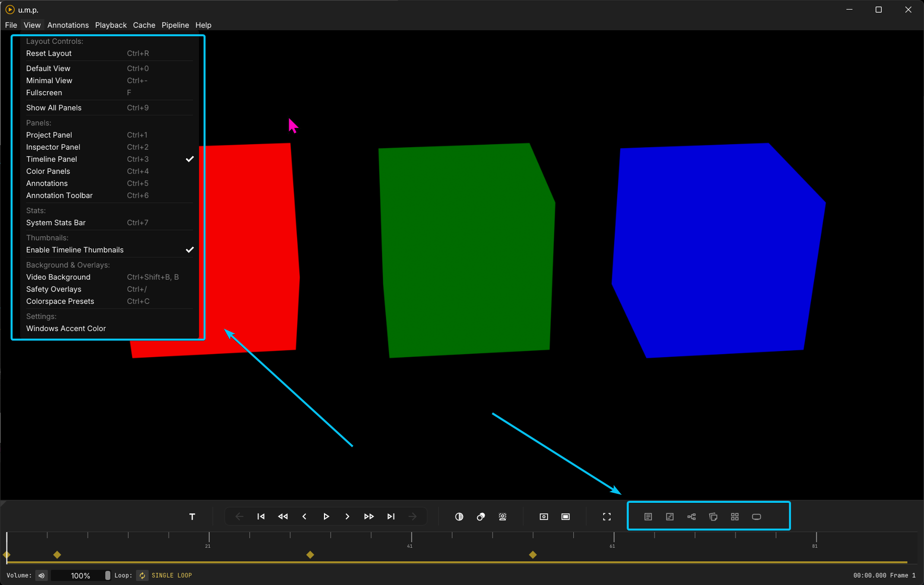Image resolution: width=924 pixels, height=585 pixels.
Task: Click Windows Accent Color setting
Action: 66,329
